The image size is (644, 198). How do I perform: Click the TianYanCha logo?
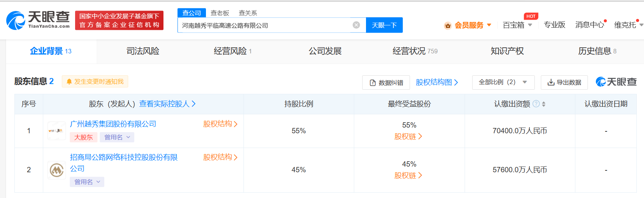38,20
